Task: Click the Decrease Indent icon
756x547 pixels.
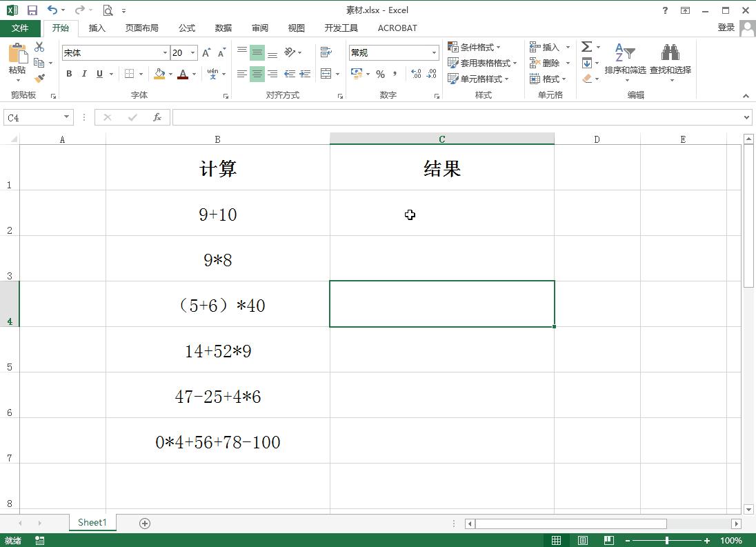Action: click(289, 74)
